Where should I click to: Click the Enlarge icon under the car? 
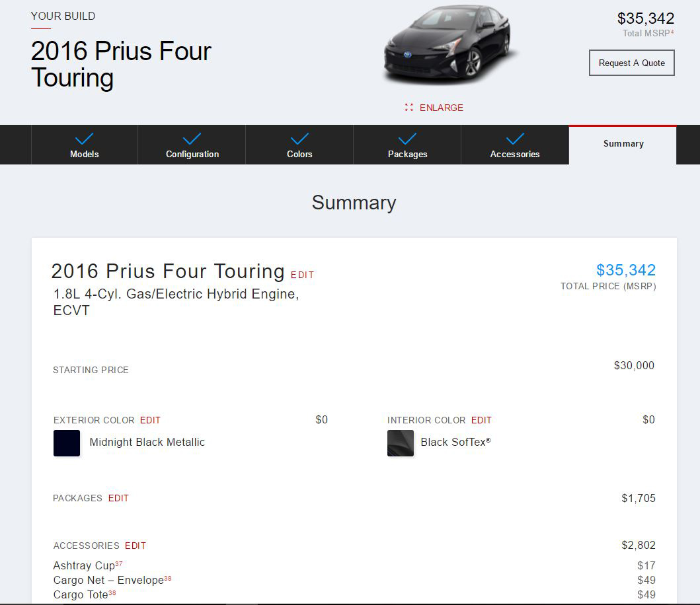(409, 108)
